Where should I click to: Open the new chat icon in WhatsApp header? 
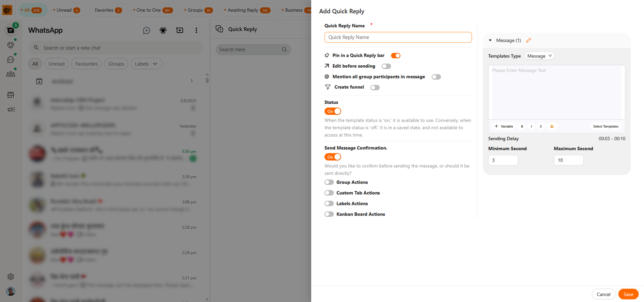[147, 31]
